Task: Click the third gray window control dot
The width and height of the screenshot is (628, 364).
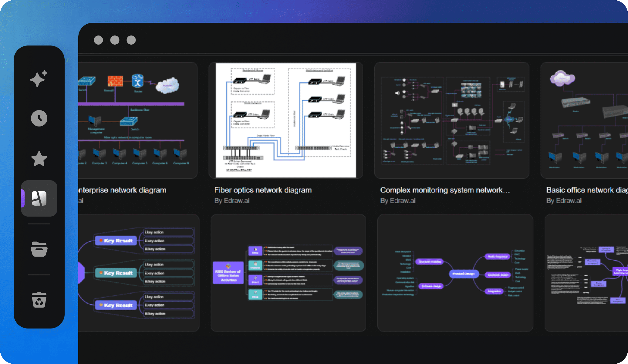Action: [x=131, y=40]
